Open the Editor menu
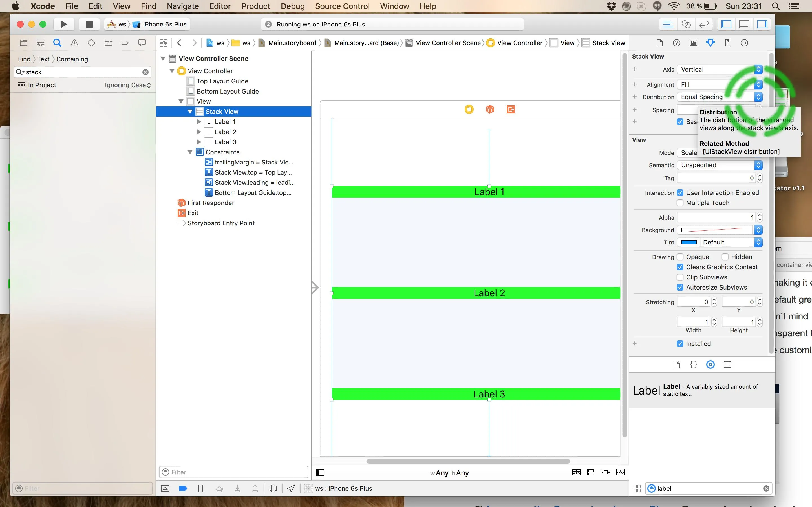This screenshot has width=812, height=507. click(220, 6)
